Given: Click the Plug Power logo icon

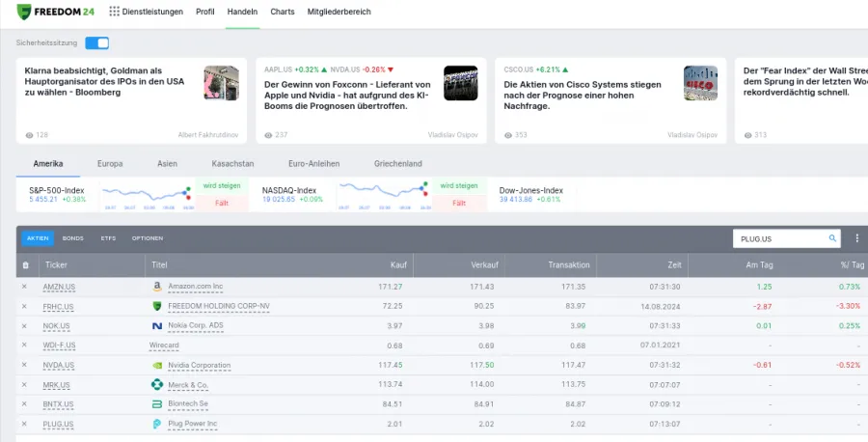Looking at the screenshot, I should [x=157, y=424].
